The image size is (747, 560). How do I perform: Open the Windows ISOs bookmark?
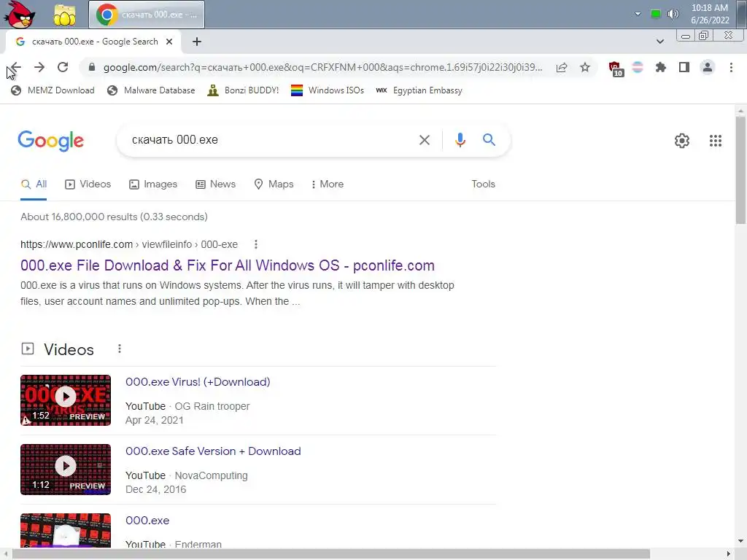click(x=328, y=90)
